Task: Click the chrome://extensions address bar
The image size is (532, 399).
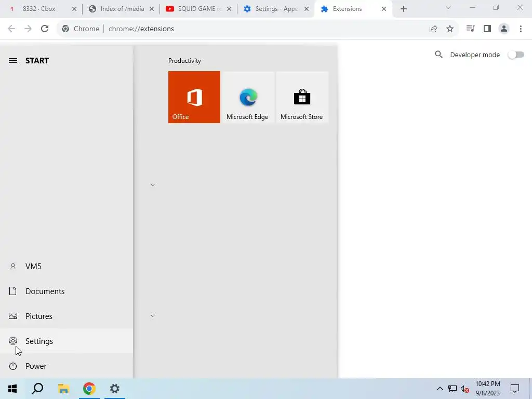Action: pyautogui.click(x=258, y=29)
